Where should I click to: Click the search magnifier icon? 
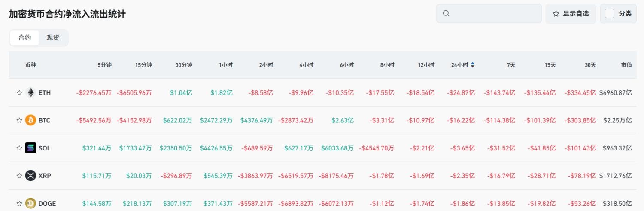pyautogui.click(x=446, y=13)
